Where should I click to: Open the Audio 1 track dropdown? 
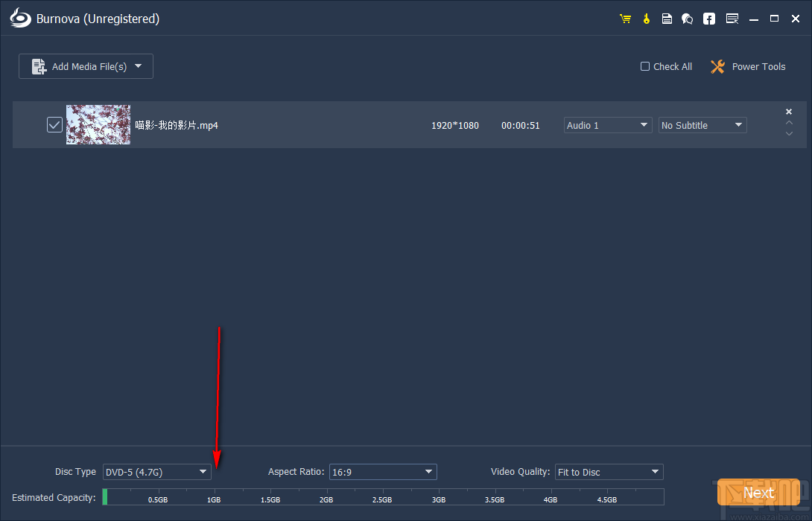[x=607, y=125]
